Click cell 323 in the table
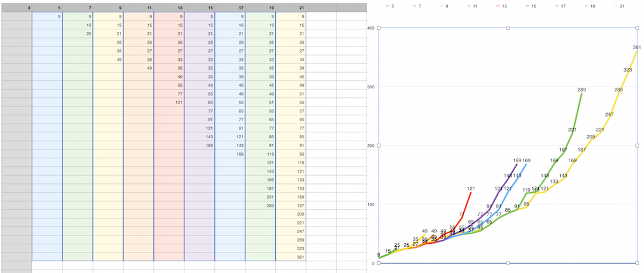This screenshot has width=644, height=273. pos(291,248)
